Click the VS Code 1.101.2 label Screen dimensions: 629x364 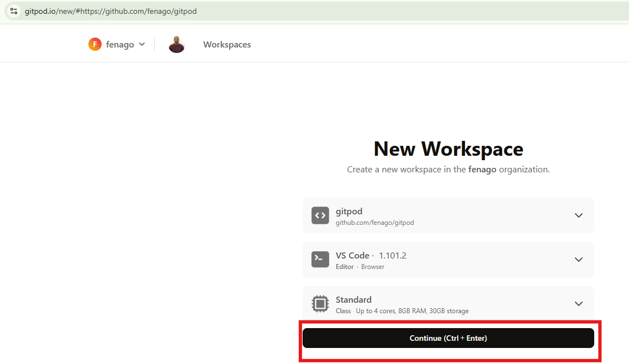coord(371,256)
